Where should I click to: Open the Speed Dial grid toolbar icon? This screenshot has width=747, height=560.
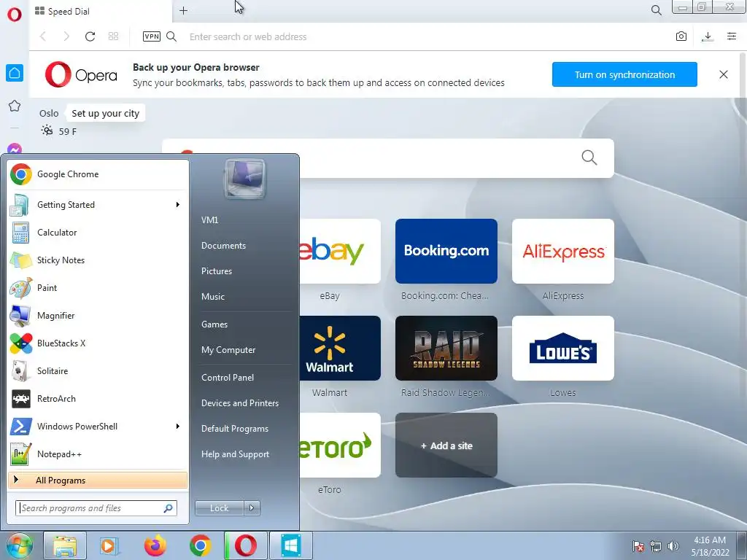113,36
